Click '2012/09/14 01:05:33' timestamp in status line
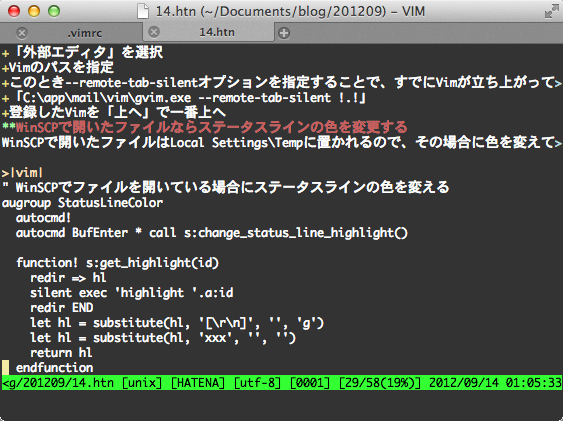 [x=495, y=383]
